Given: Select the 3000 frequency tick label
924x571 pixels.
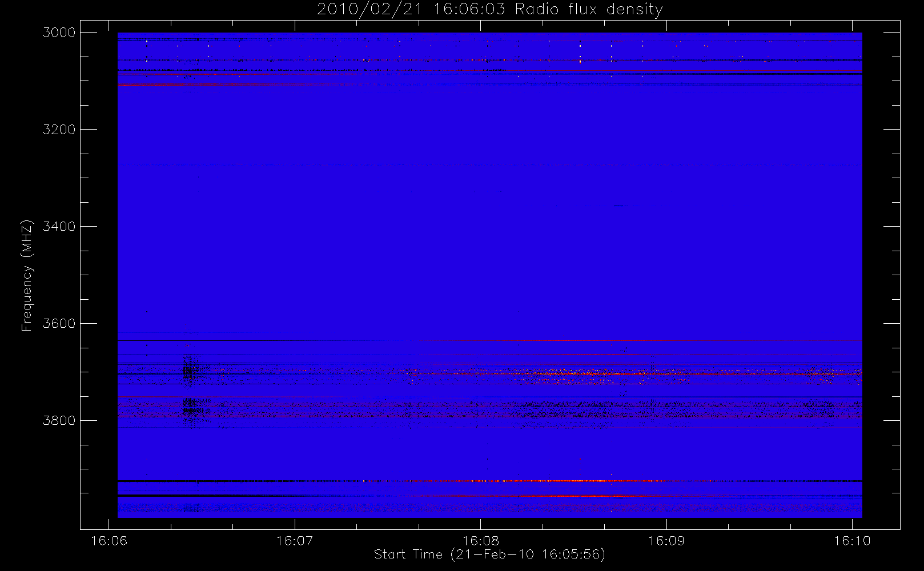Looking at the screenshot, I should pos(59,33).
